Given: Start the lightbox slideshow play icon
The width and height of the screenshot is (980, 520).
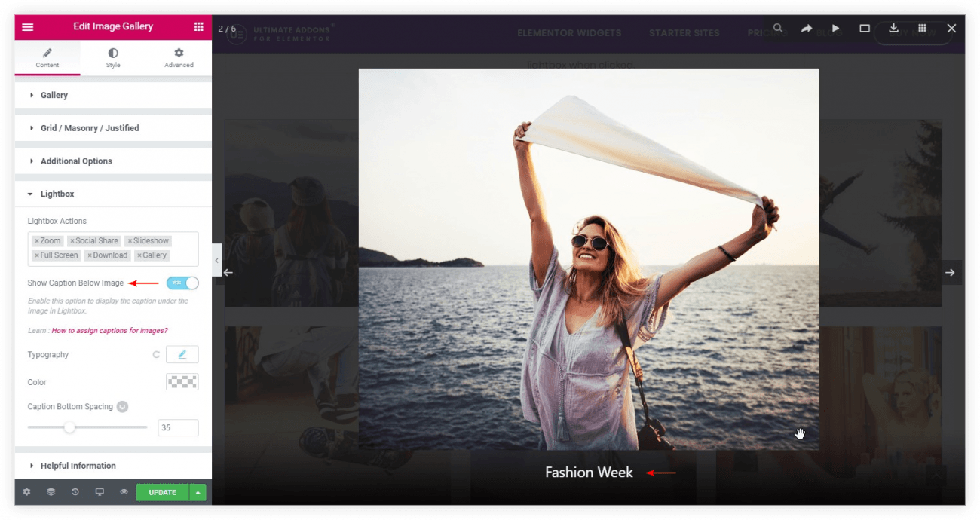Looking at the screenshot, I should tap(835, 28).
